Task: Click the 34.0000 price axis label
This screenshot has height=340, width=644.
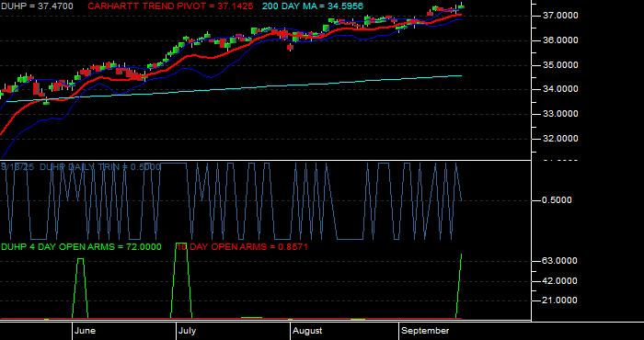Action: pyautogui.click(x=560, y=89)
